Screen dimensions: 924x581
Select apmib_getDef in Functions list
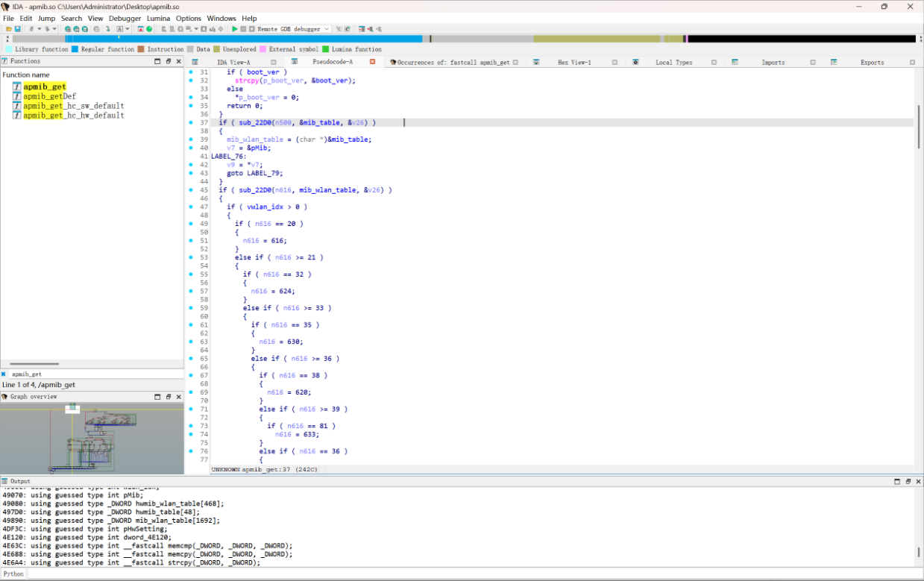(x=49, y=96)
